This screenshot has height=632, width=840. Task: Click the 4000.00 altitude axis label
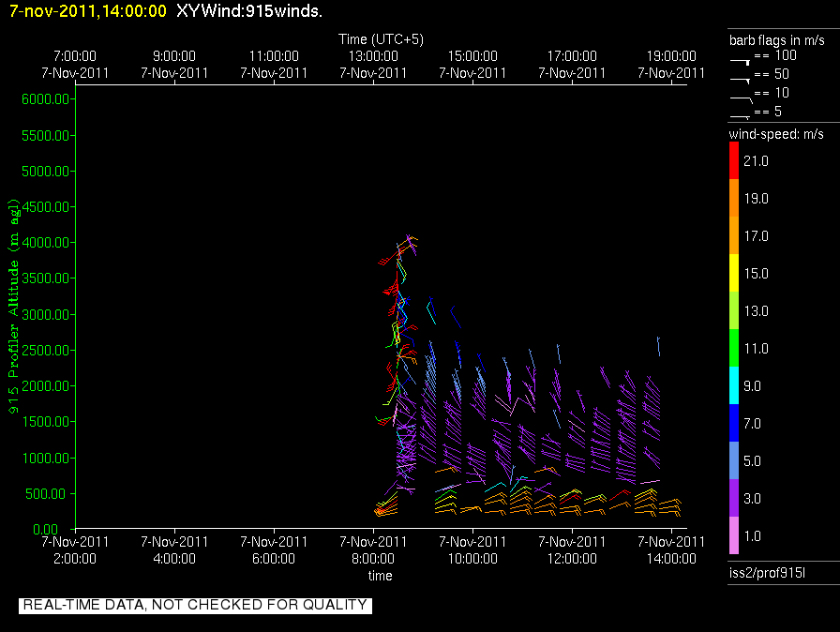(45, 243)
